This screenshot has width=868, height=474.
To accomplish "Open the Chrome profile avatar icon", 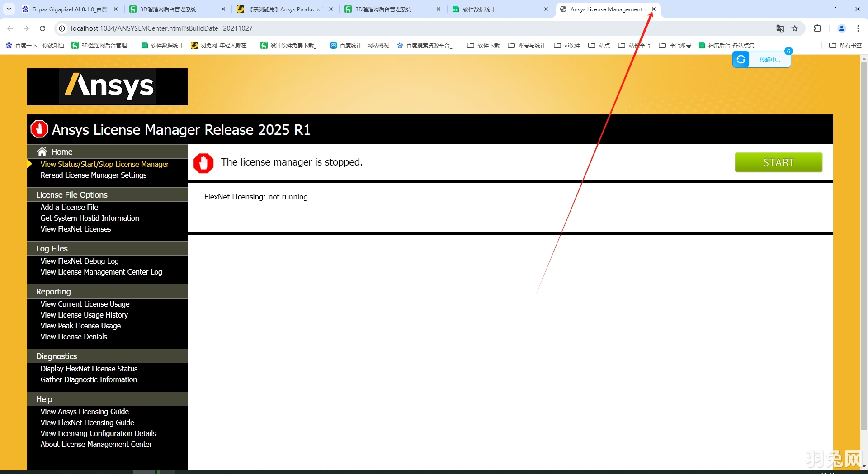I will pyautogui.click(x=841, y=28).
